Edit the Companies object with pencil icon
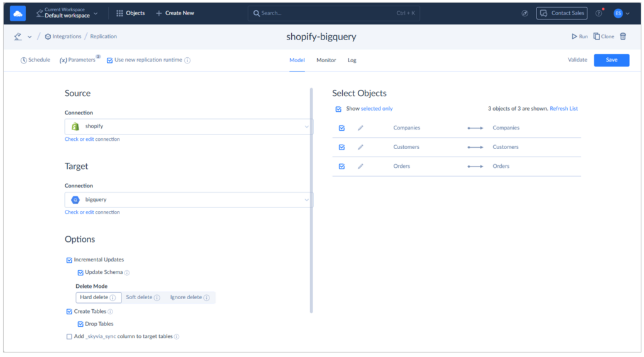 (x=360, y=128)
